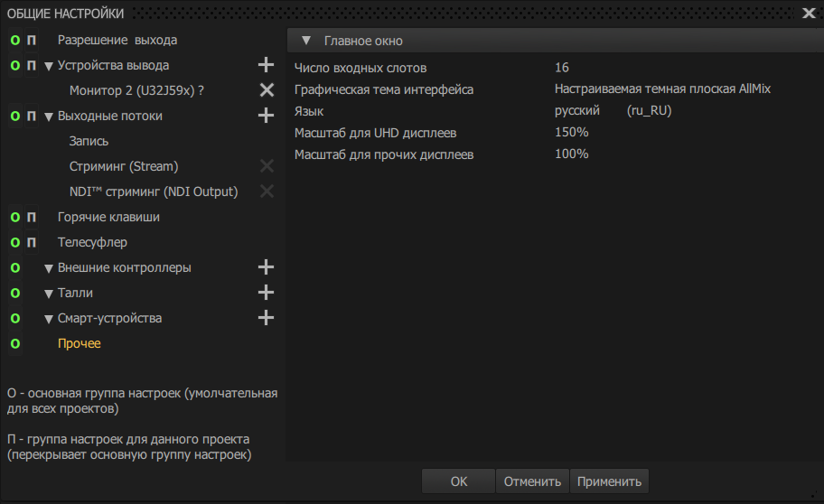Toggle the О group for Разрешение выхода
Image resolution: width=824 pixels, height=504 pixels.
(x=14, y=41)
